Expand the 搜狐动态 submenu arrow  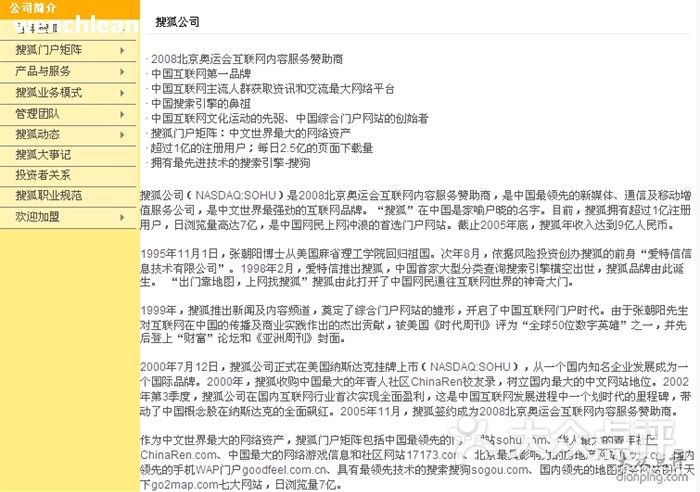click(x=122, y=134)
